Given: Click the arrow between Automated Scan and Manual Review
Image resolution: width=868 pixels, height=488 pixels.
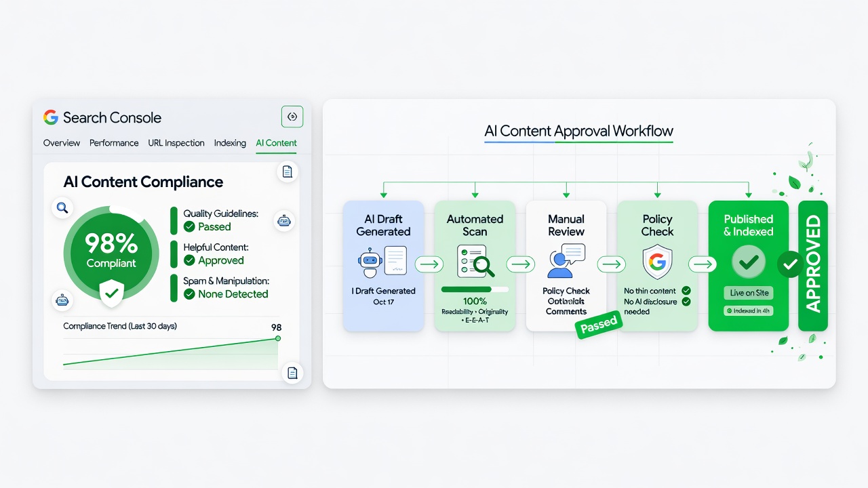Looking at the screenshot, I should point(521,264).
